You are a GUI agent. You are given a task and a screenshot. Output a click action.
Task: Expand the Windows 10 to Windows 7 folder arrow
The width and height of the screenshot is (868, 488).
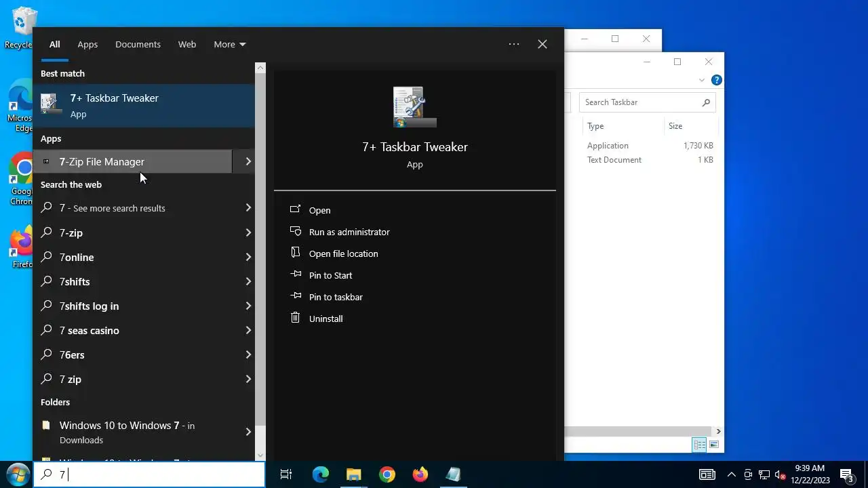[248, 432]
